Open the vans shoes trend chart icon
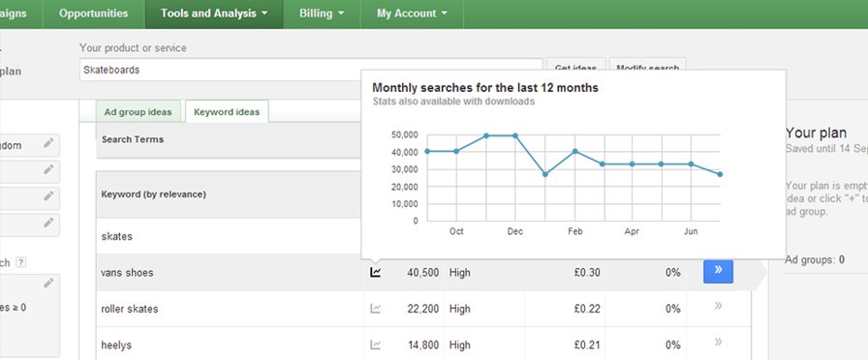868x360 pixels. 375,272
